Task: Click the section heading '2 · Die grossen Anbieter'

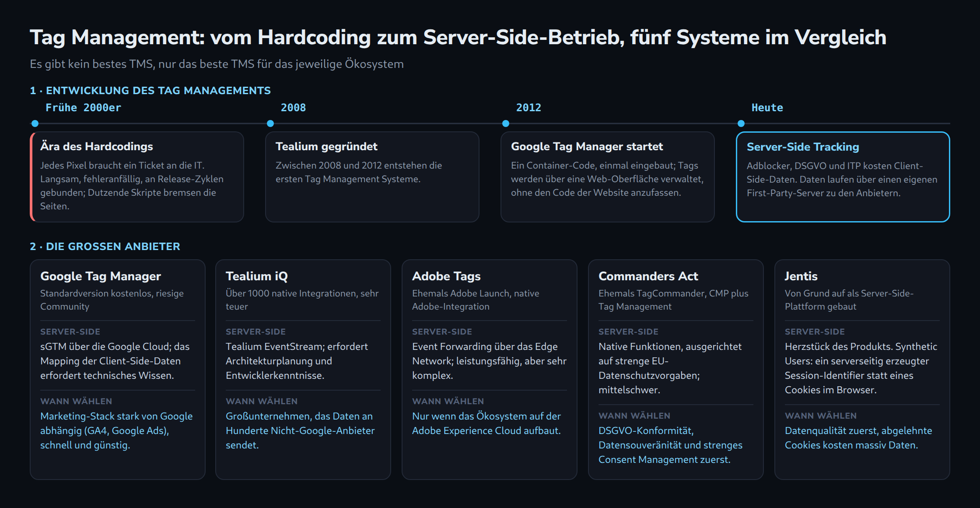Action: click(x=105, y=247)
